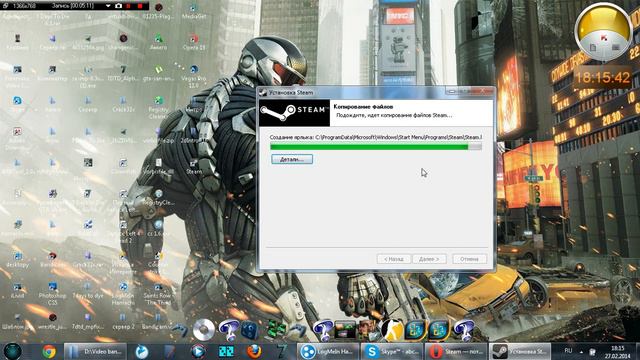The width and height of the screenshot is (640, 360).
Task: Click the red stop button in recording bar
Action: [x=140, y=6]
